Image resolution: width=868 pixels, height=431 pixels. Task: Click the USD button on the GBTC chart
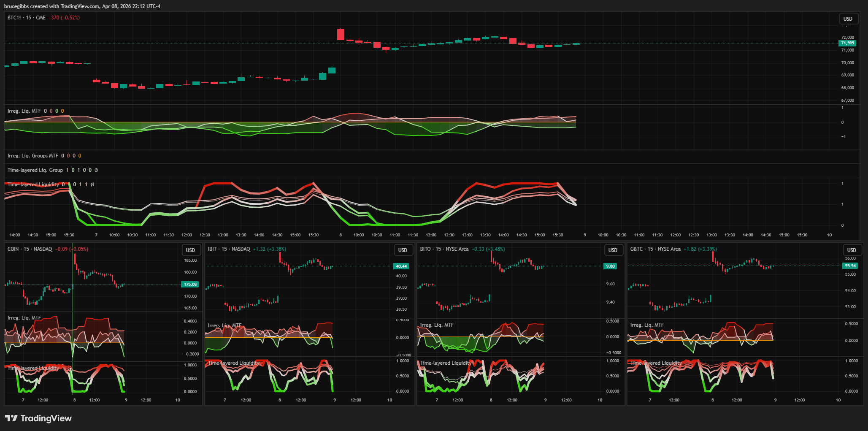coord(852,250)
